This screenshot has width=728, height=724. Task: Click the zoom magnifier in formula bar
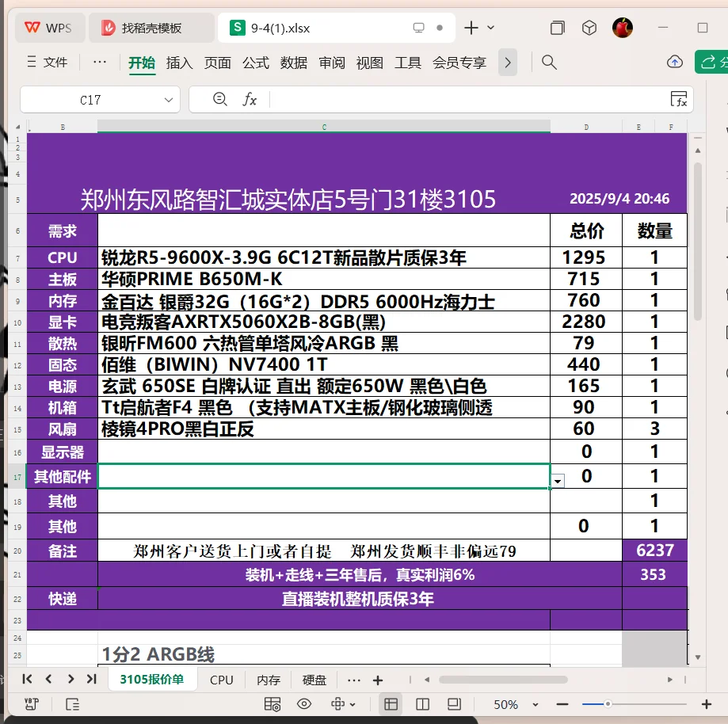219,99
